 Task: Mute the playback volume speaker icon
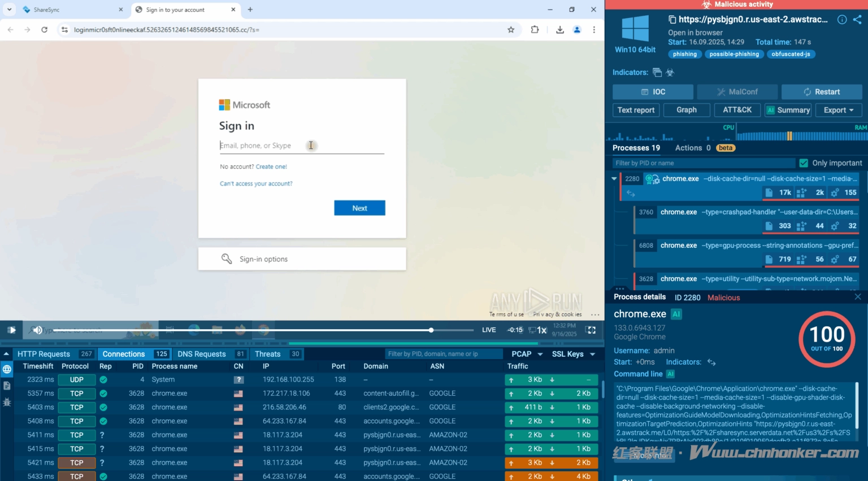37,330
